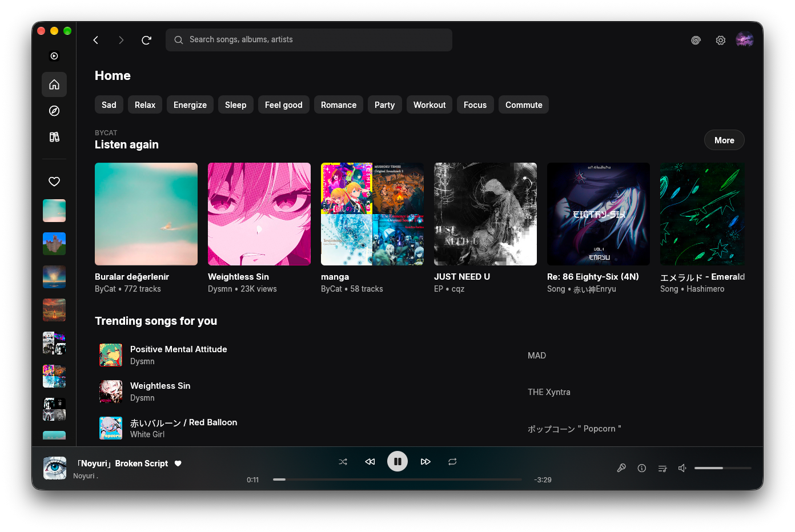Image resolution: width=795 pixels, height=532 pixels.
Task: Click the spiral icon beside the settings gear
Action: (x=696, y=40)
